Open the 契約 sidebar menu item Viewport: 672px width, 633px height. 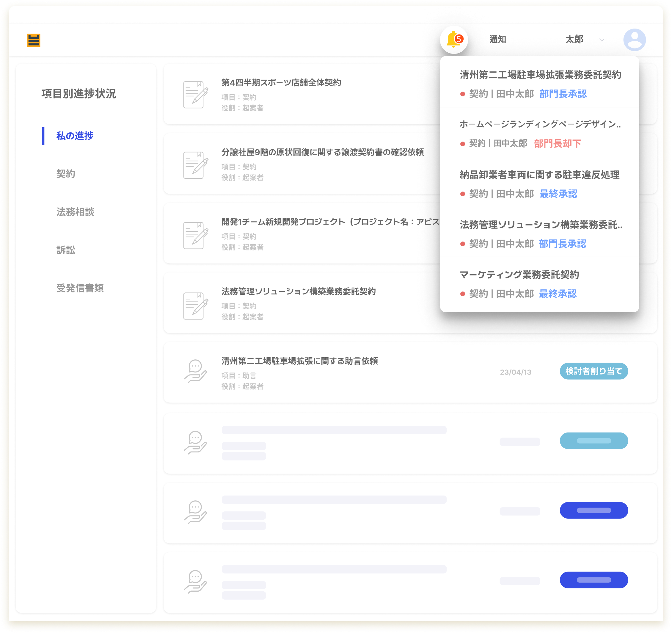66,174
